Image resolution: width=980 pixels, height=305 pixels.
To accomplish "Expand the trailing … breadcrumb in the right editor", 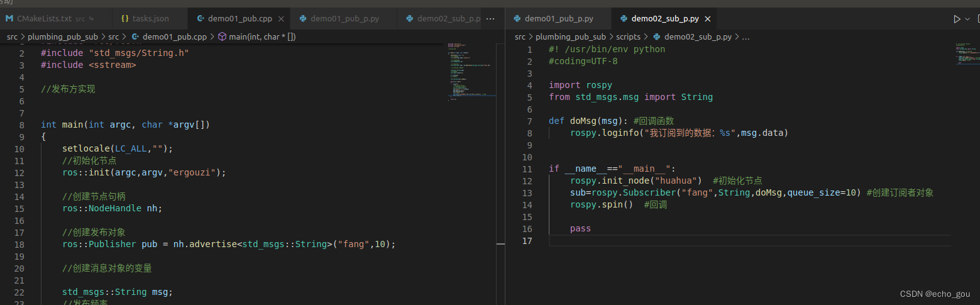I will [x=746, y=37].
